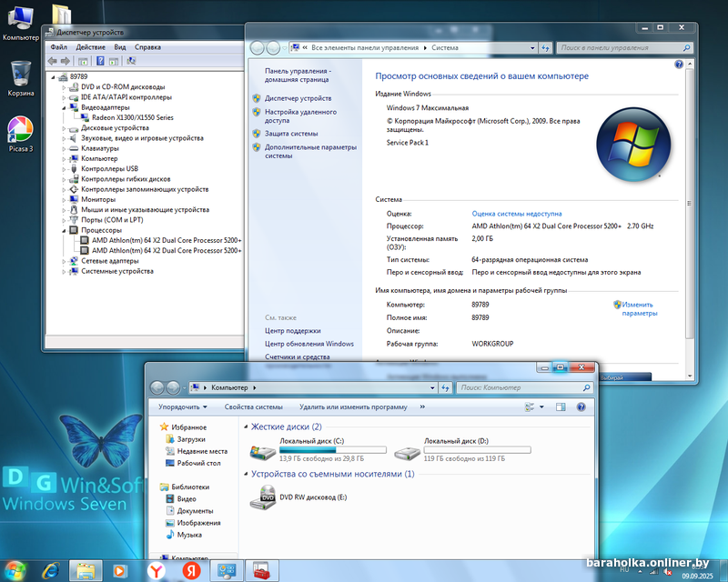This screenshot has height=582, width=728.
Task: Open the Упорядочить dropdown menu
Action: [182, 407]
